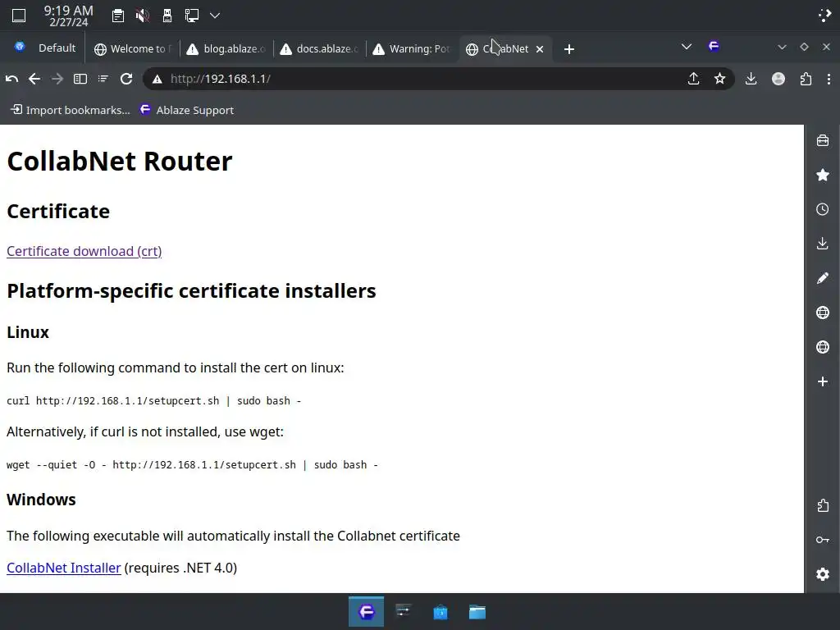Click the CollabNet Installer link
The width and height of the screenshot is (840, 630).
pos(64,568)
